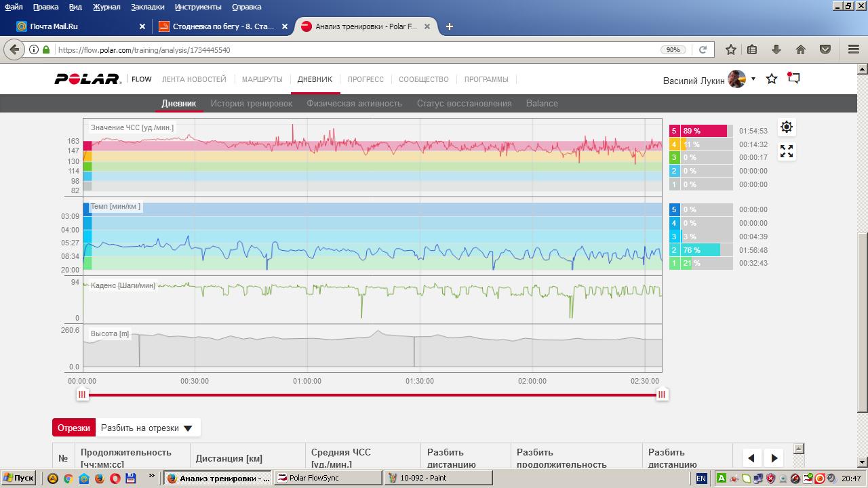
Task: Switch to История тренировок tab
Action: tap(251, 104)
